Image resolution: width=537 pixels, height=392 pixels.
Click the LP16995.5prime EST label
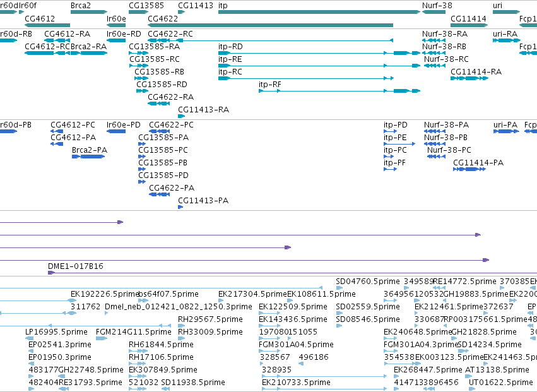[x=56, y=332]
